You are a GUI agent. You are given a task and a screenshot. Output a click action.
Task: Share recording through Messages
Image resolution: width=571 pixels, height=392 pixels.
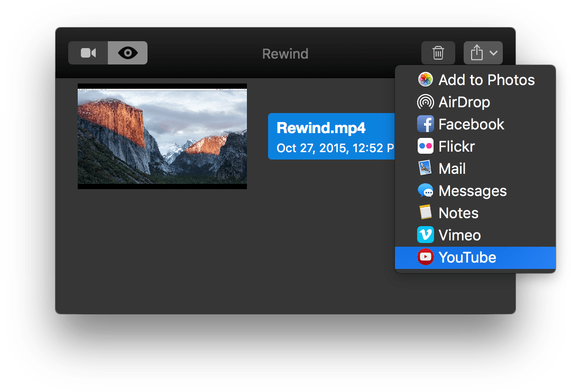[x=475, y=191]
